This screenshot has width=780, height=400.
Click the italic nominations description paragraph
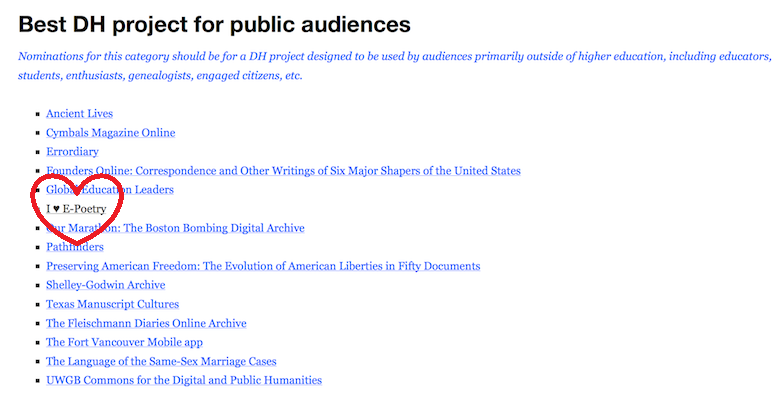395,66
